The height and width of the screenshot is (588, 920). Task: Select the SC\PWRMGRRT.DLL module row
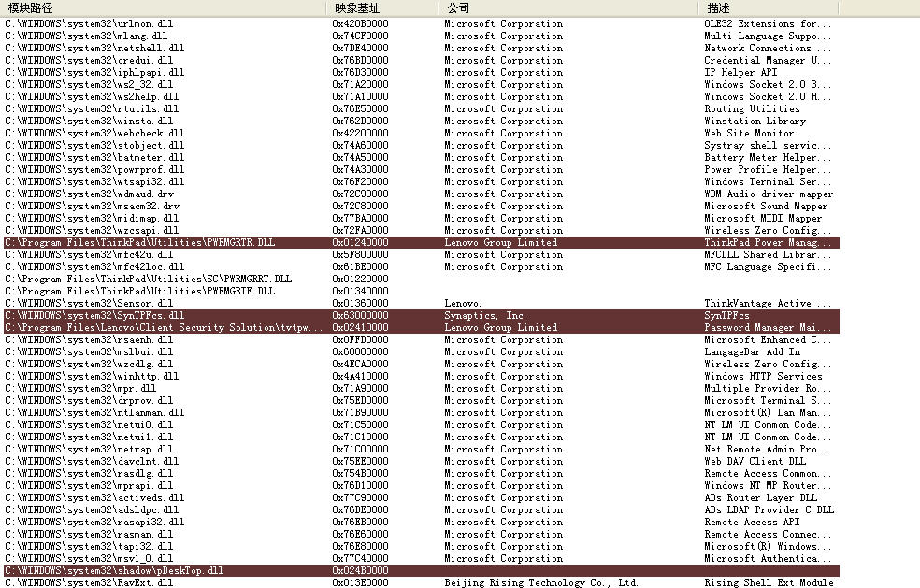(422, 279)
